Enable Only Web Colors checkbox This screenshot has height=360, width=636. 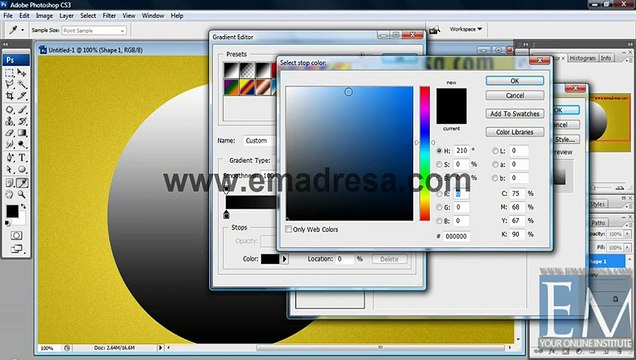point(288,229)
